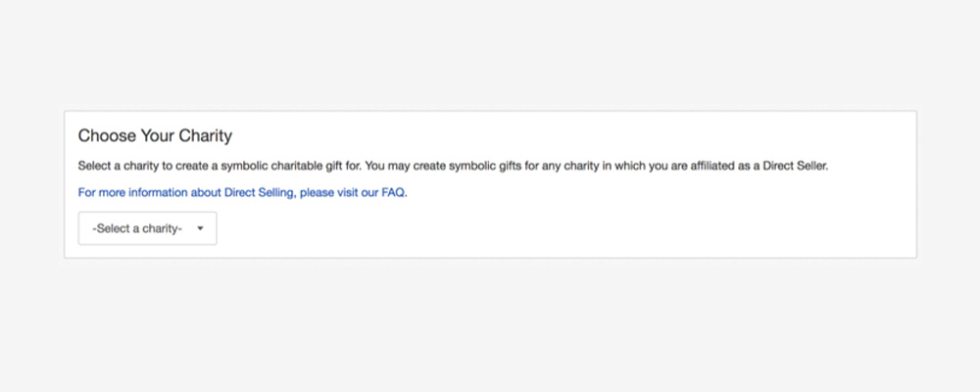Click the Choose Your Charity heading
The width and height of the screenshot is (980, 392).
[x=155, y=135]
